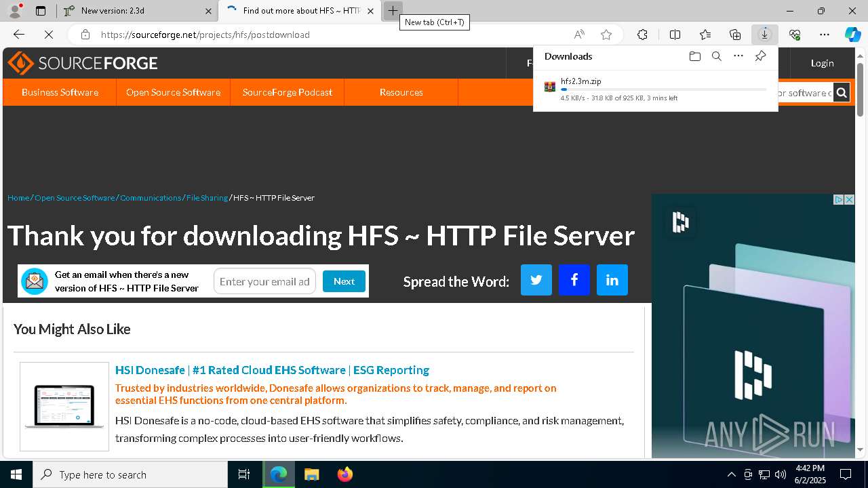Open Browser essentials heart icon
The image size is (868, 488).
795,35
